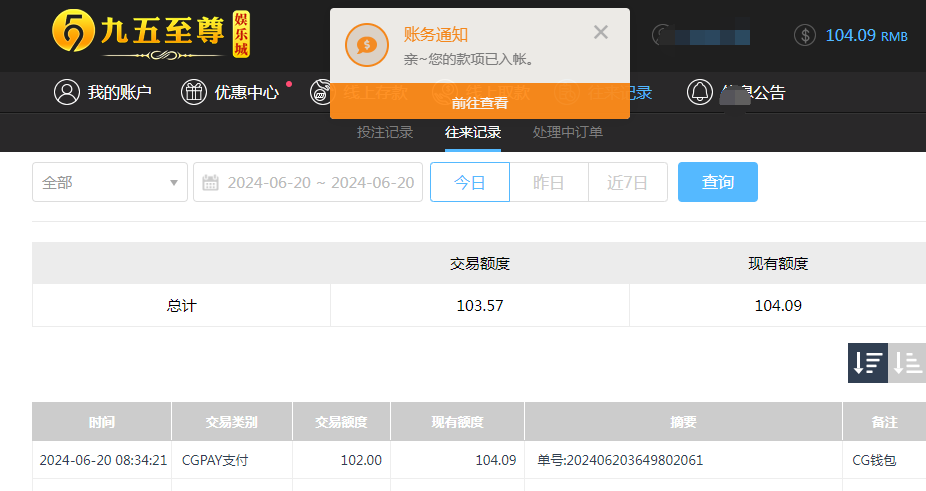Click 前往查看 in the notification
Viewport: 926px width, 491px height.
point(480,102)
